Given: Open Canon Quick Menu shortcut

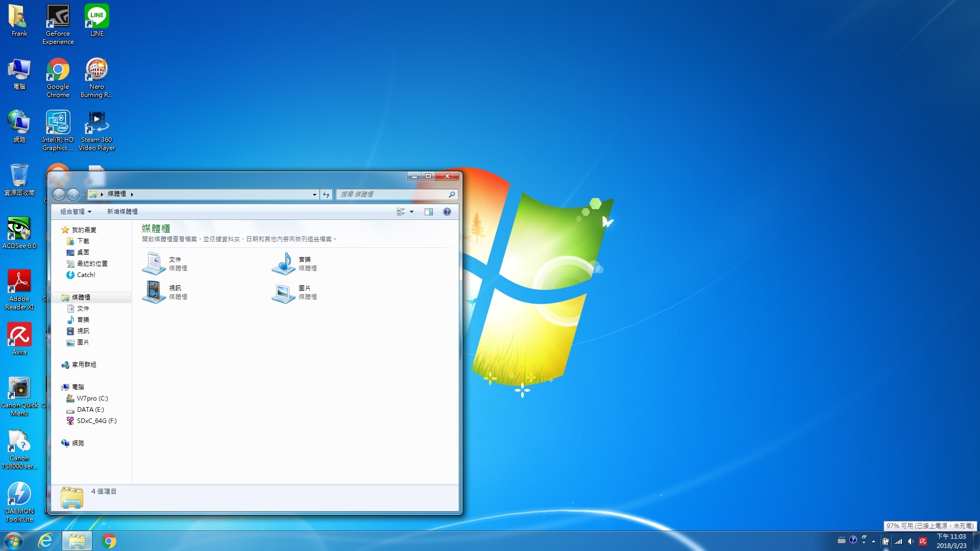Looking at the screenshot, I should point(19,396).
